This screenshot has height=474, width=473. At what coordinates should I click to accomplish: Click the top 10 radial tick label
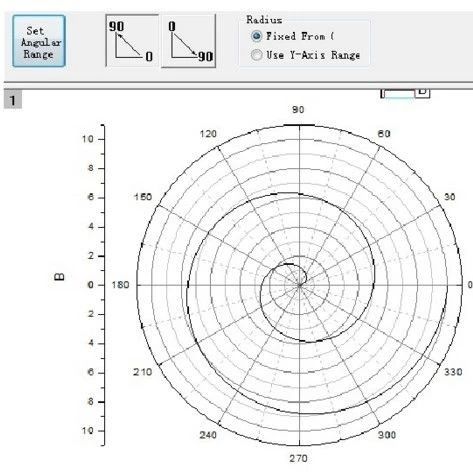coord(88,139)
